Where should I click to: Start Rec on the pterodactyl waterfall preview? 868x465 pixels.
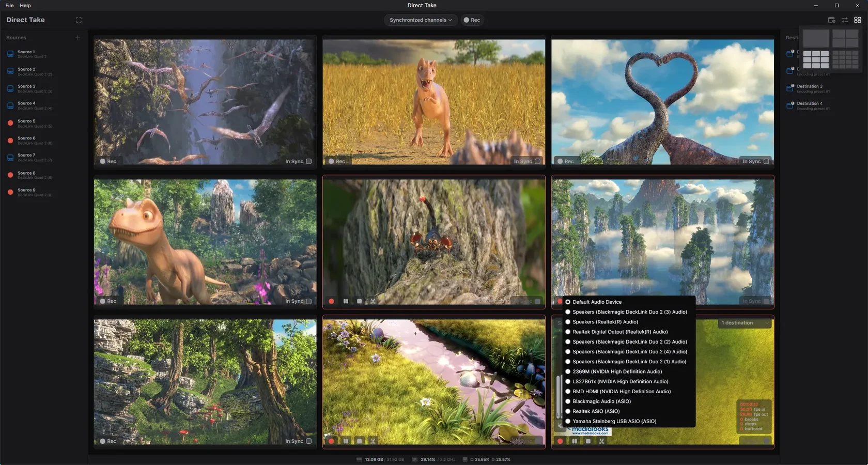[x=108, y=161]
